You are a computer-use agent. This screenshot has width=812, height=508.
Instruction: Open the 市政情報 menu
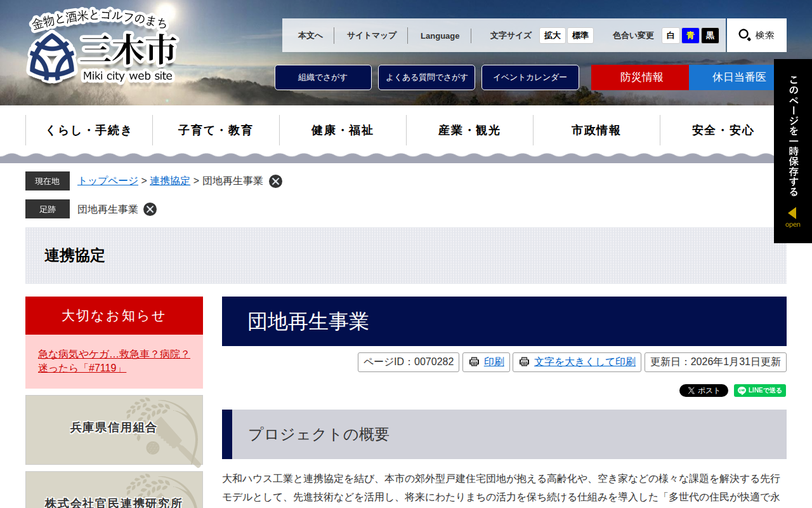point(596,130)
